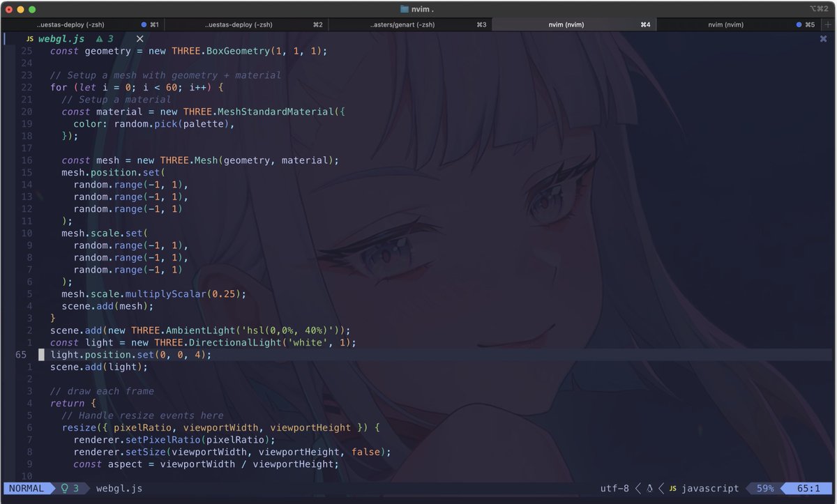Click the JS icon in the statusline
837x504 pixels.
pyautogui.click(x=673, y=489)
